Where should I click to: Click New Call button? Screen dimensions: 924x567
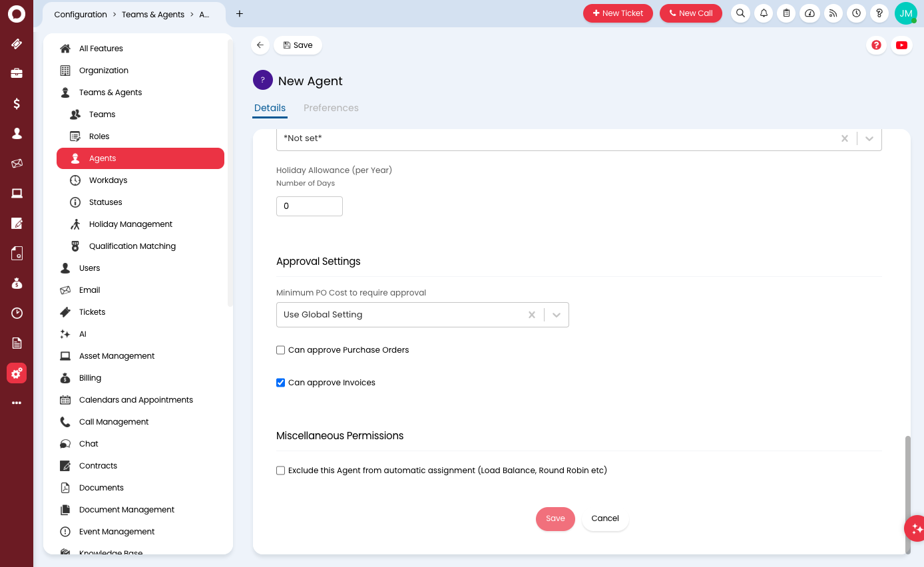coord(691,13)
